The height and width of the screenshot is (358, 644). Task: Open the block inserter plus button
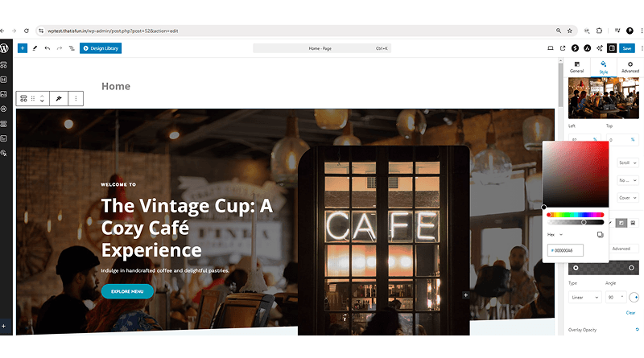tap(23, 48)
